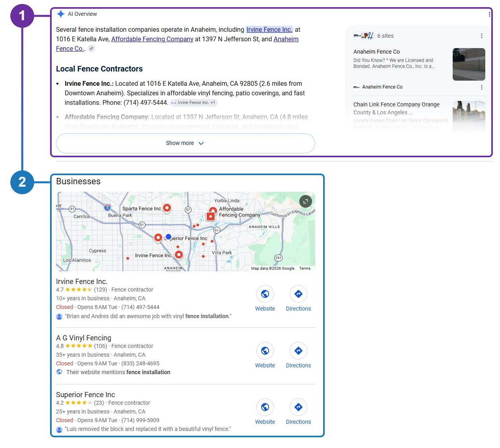
Task: Open Anaheim Fence Co source card title
Action: tap(377, 52)
